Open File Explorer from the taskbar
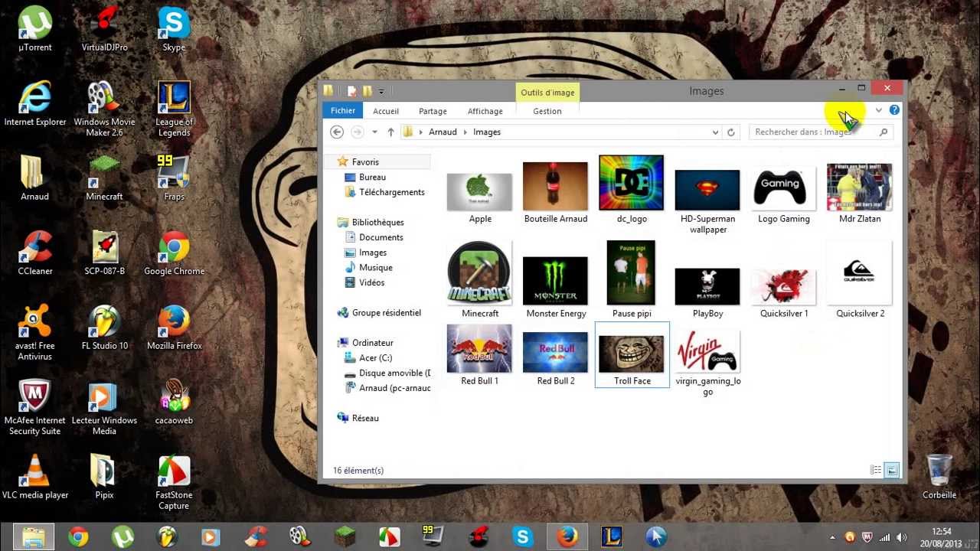Image resolution: width=980 pixels, height=551 pixels. tap(34, 537)
